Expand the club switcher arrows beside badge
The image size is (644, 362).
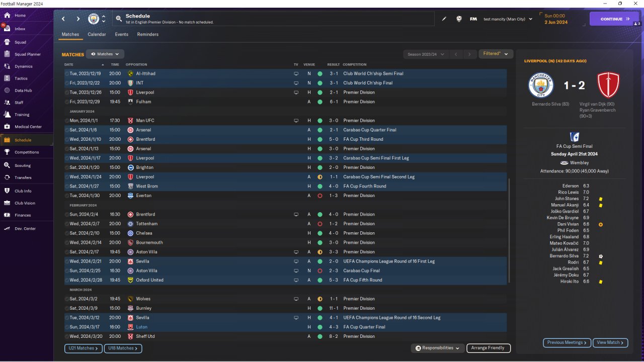pyautogui.click(x=104, y=19)
